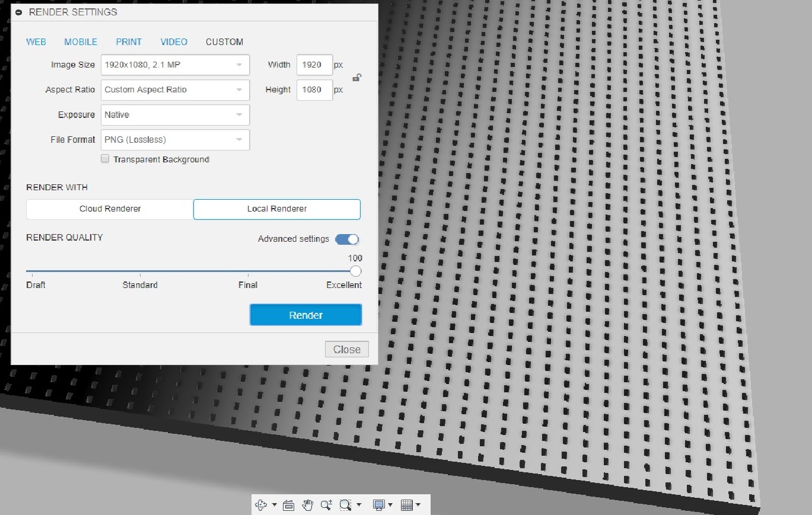Click the Width input field
Image resolution: width=812 pixels, height=515 pixels.
[314, 65]
